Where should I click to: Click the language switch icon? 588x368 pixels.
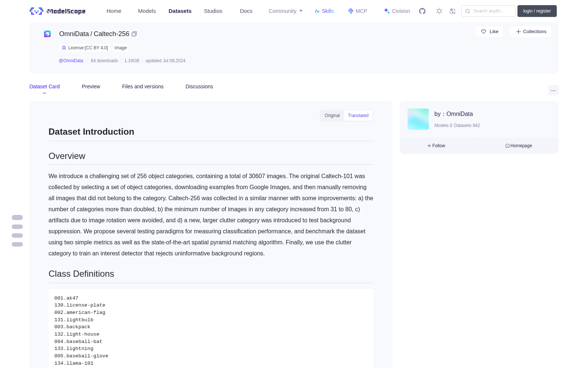pyautogui.click(x=453, y=11)
